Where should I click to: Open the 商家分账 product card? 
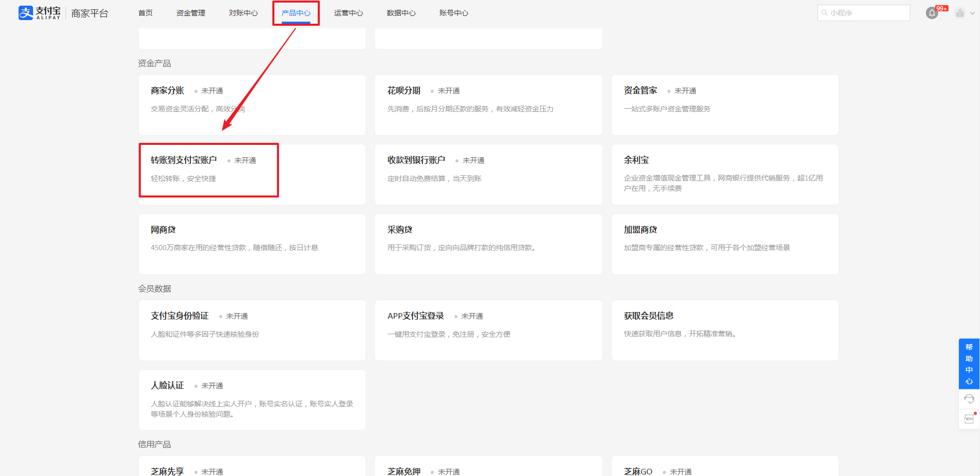(x=252, y=105)
